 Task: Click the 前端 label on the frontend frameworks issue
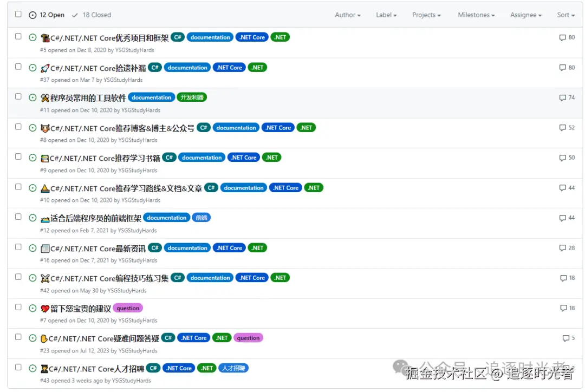(x=201, y=218)
